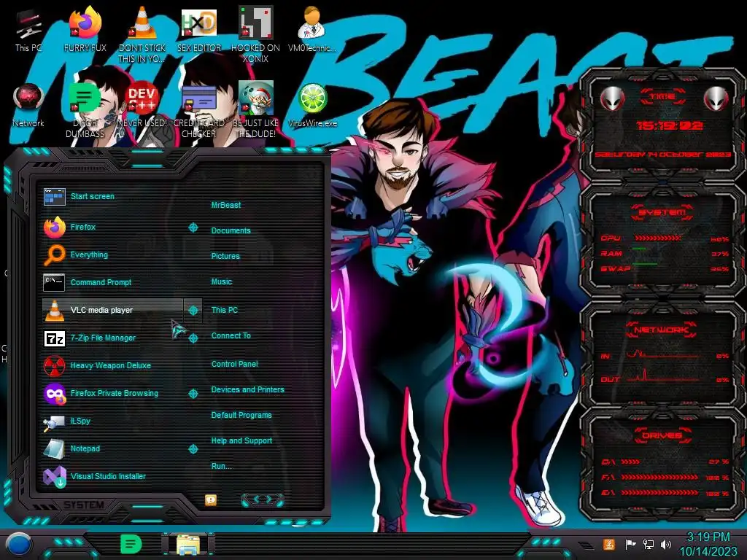Expand the VLC media player jump list
The image size is (747, 560).
193,311
